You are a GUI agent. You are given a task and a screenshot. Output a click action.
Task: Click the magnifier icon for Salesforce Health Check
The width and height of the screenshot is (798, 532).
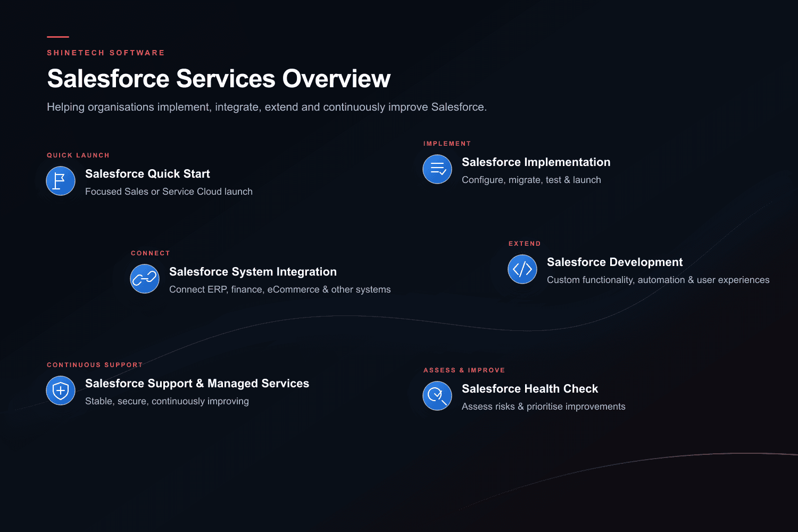pyautogui.click(x=437, y=396)
